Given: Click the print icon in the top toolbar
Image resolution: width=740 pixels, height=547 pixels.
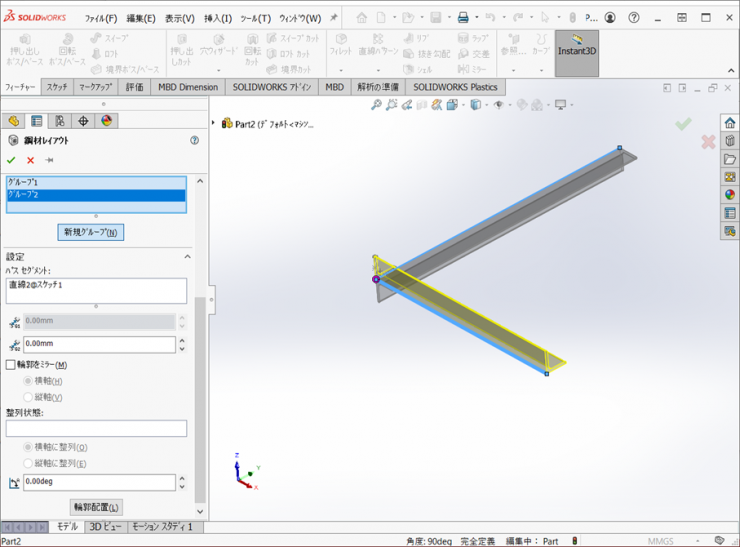Looking at the screenshot, I should (x=462, y=18).
